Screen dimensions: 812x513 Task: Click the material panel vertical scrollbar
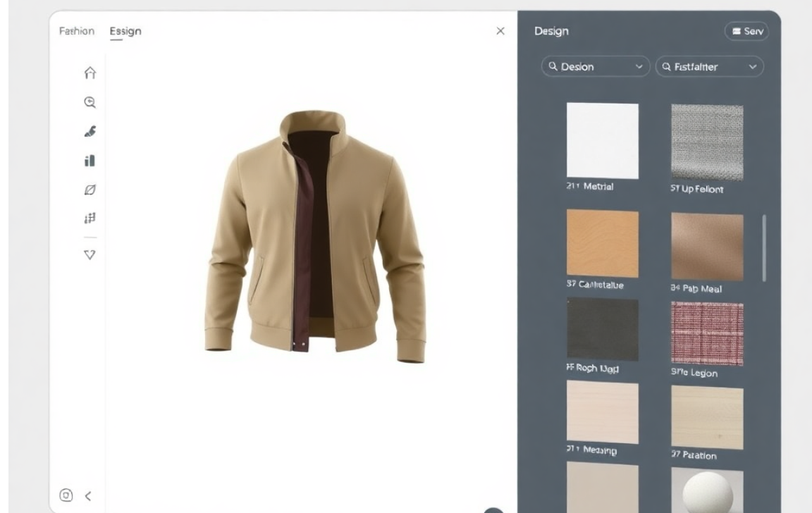(x=764, y=248)
